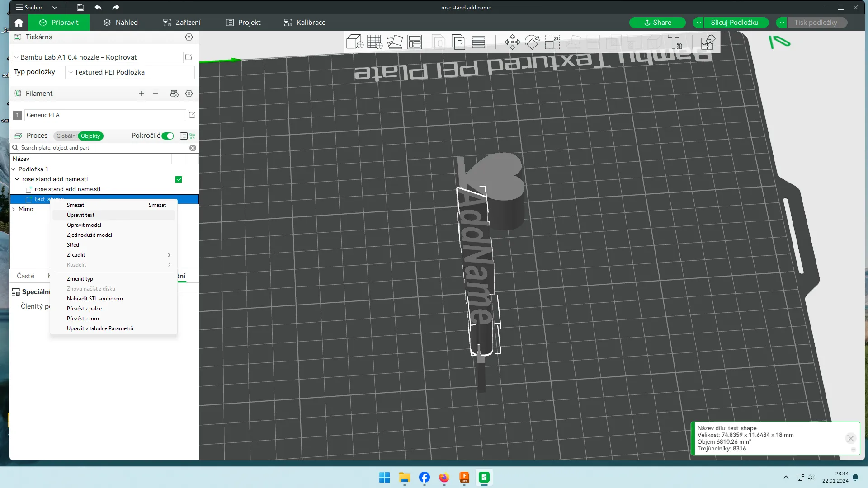Open dropdown arrow beside Slicuj Podložku
The image size is (868, 488).
(x=699, y=23)
